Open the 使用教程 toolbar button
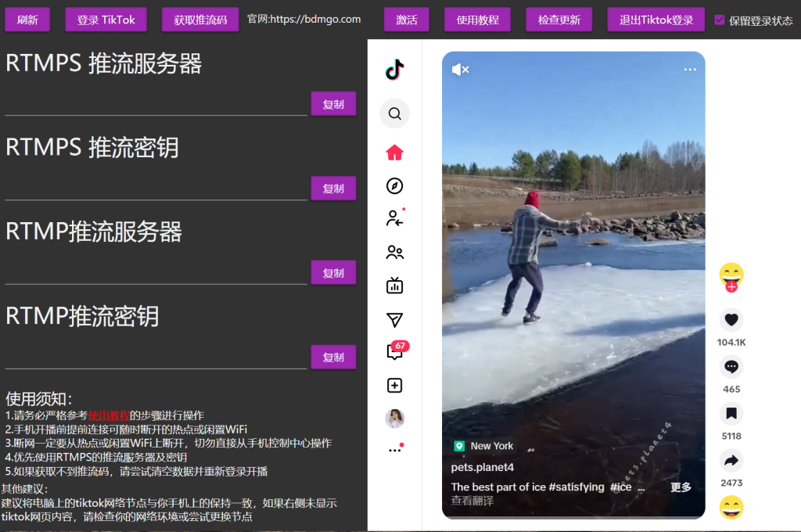This screenshot has width=801, height=532. tap(477, 20)
